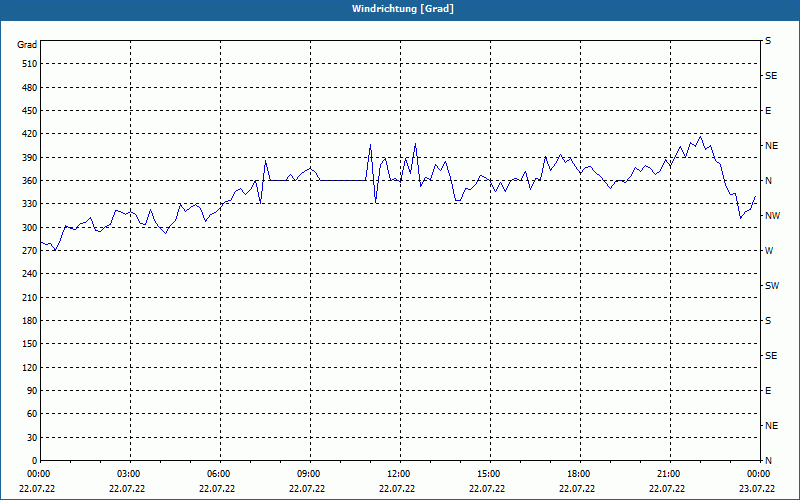
Task: Select the "12:00" time label
Action: click(398, 474)
